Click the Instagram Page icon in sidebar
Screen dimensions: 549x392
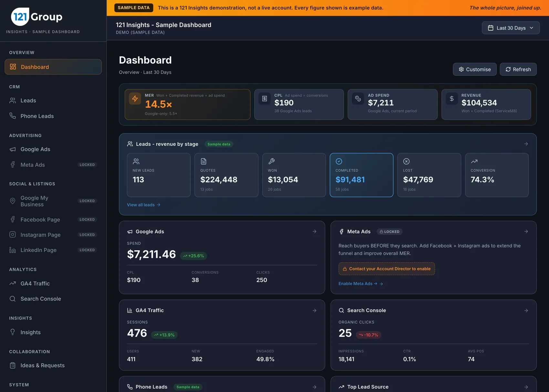point(13,235)
